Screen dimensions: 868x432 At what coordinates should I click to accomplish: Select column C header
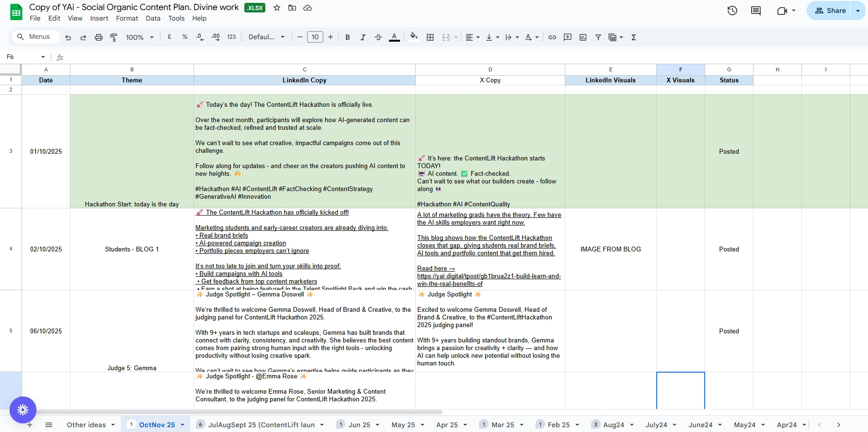pos(305,69)
